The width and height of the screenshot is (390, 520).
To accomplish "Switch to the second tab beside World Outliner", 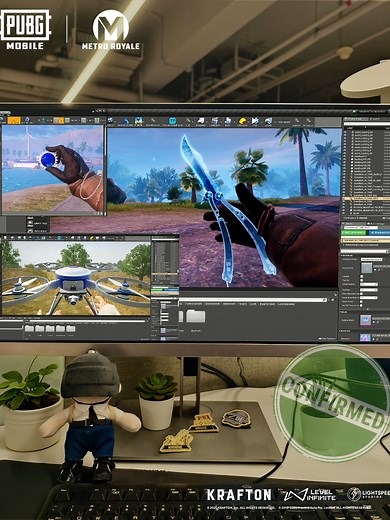I will pyautogui.click(x=375, y=119).
